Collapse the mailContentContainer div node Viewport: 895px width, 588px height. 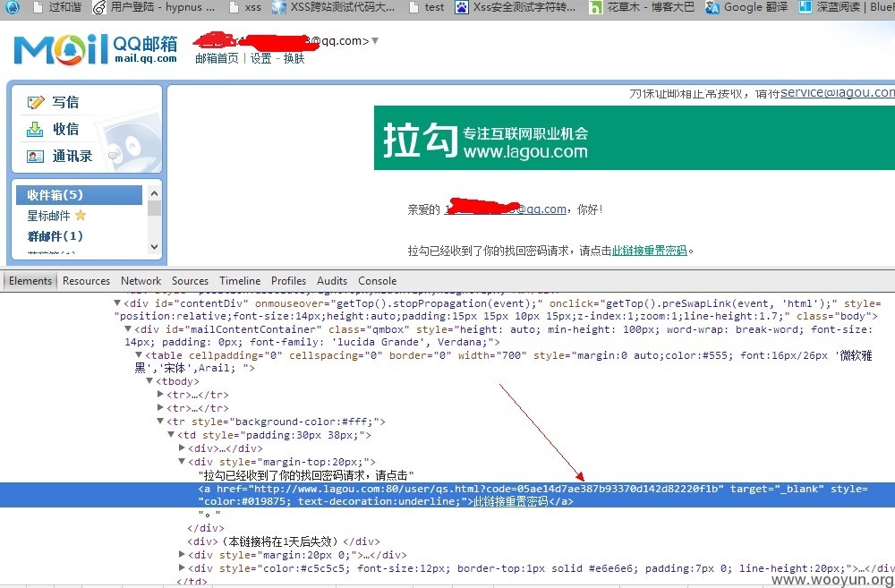click(x=128, y=328)
